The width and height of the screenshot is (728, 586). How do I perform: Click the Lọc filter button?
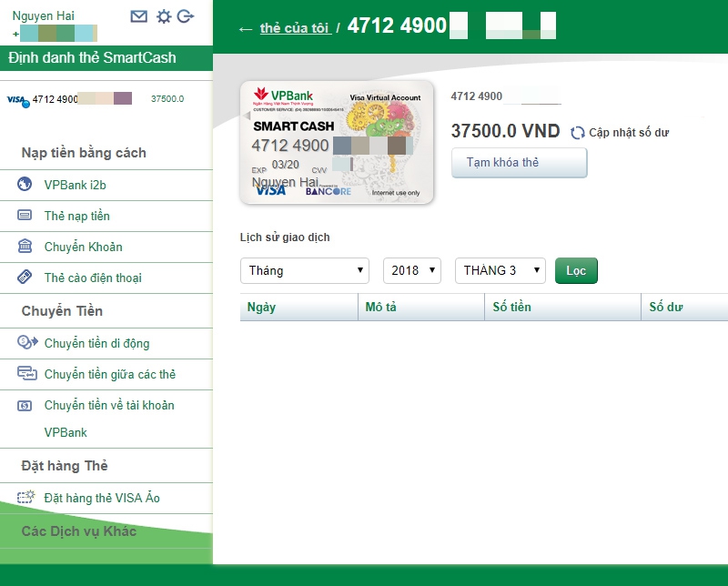[x=576, y=271]
